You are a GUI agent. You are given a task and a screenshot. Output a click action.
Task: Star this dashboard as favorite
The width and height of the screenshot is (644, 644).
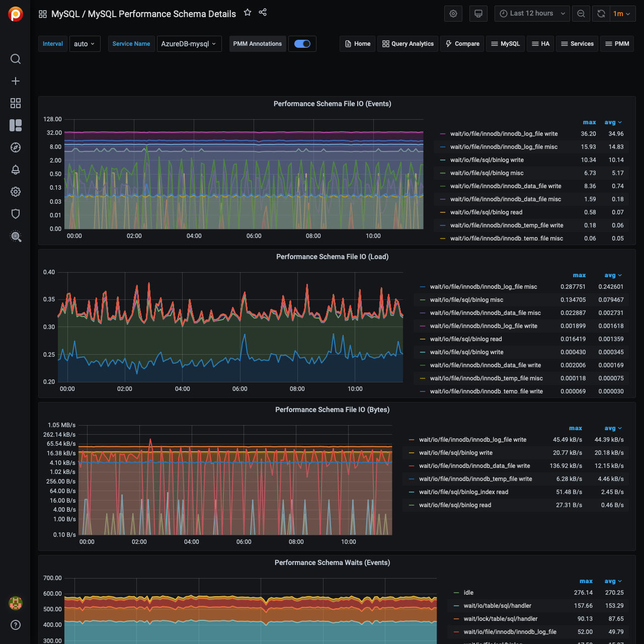[x=248, y=13]
